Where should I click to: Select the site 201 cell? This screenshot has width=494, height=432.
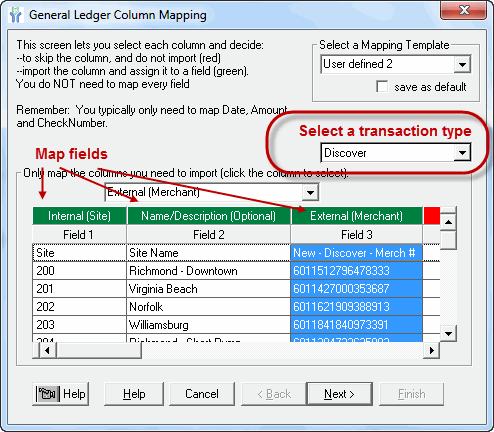tap(79, 289)
